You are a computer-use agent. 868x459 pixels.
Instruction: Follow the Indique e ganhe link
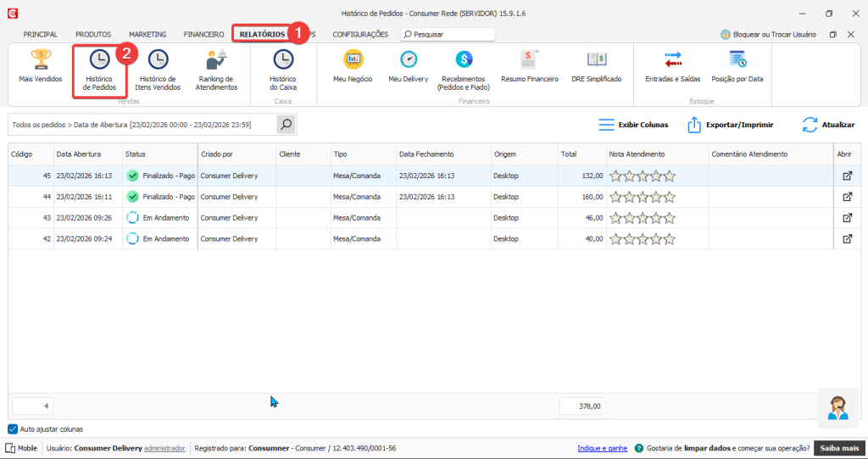pyautogui.click(x=603, y=448)
